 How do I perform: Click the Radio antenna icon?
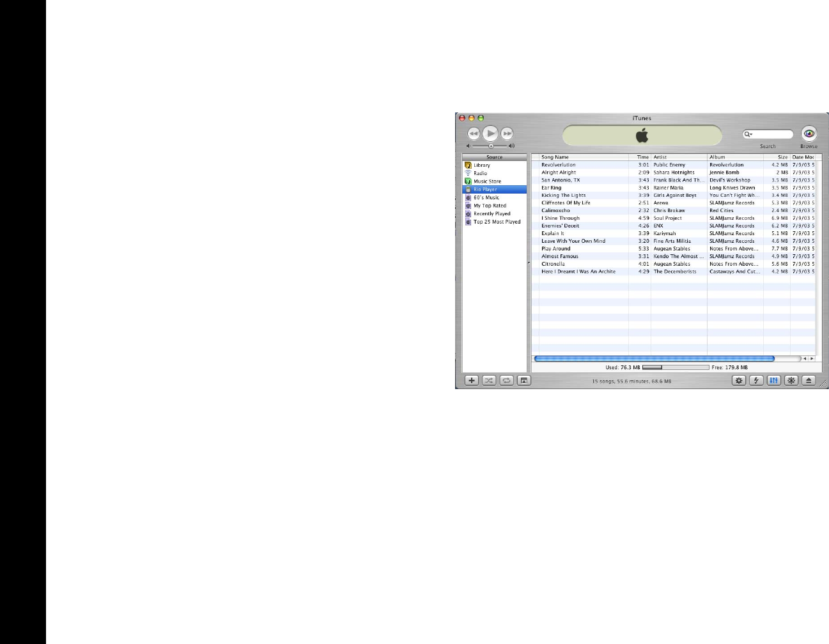pyautogui.click(x=468, y=173)
